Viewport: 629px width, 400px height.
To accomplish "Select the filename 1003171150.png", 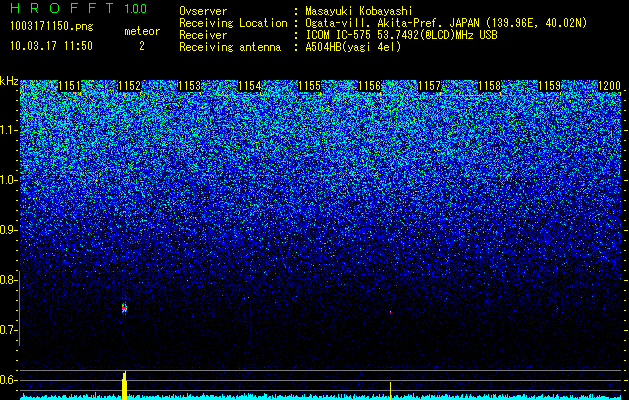I will tap(52, 26).
